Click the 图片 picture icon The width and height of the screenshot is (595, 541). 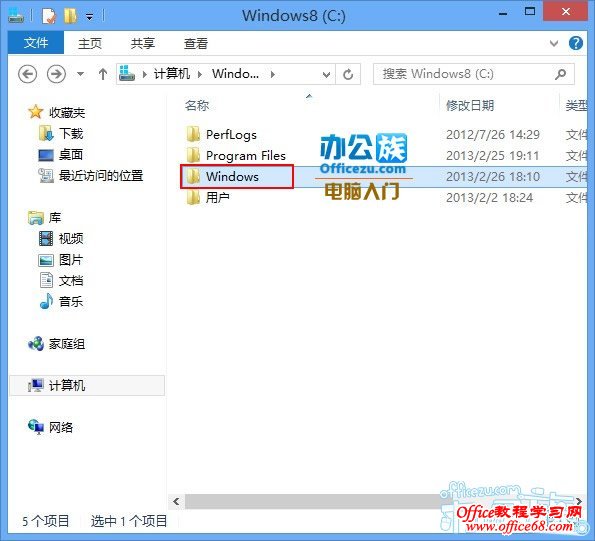coord(46,260)
